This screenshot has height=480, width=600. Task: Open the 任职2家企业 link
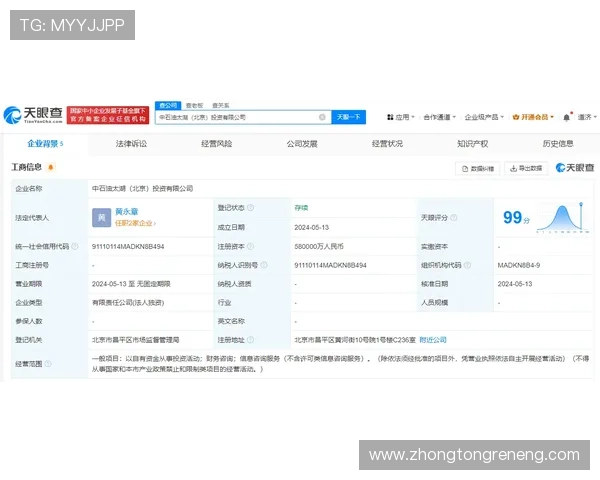click(135, 223)
